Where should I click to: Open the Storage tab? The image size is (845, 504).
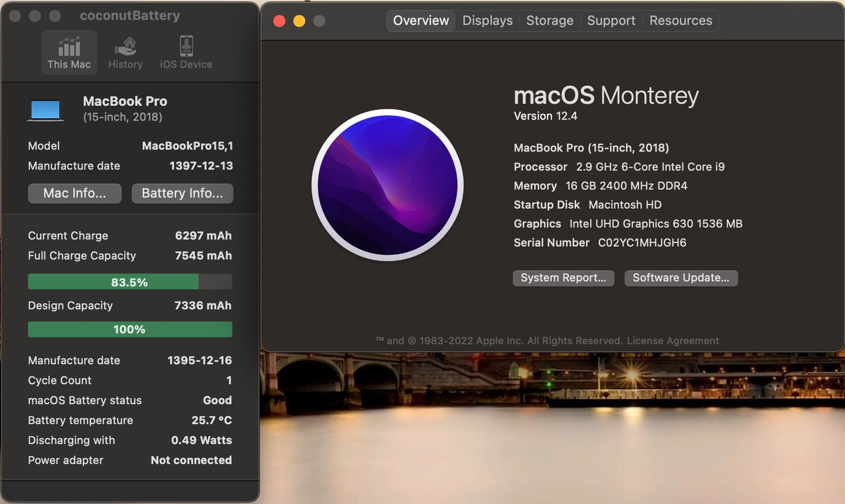coord(549,20)
